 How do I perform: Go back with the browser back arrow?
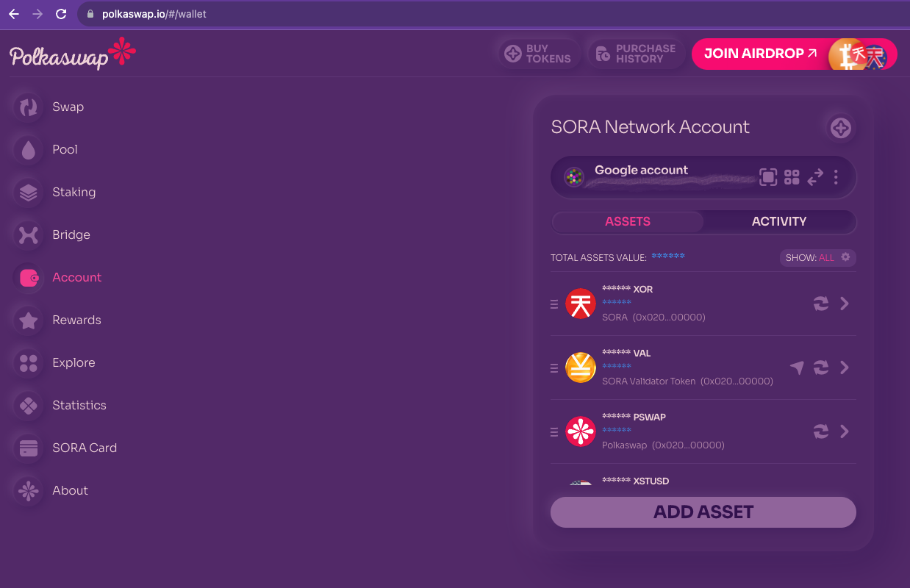(x=14, y=14)
